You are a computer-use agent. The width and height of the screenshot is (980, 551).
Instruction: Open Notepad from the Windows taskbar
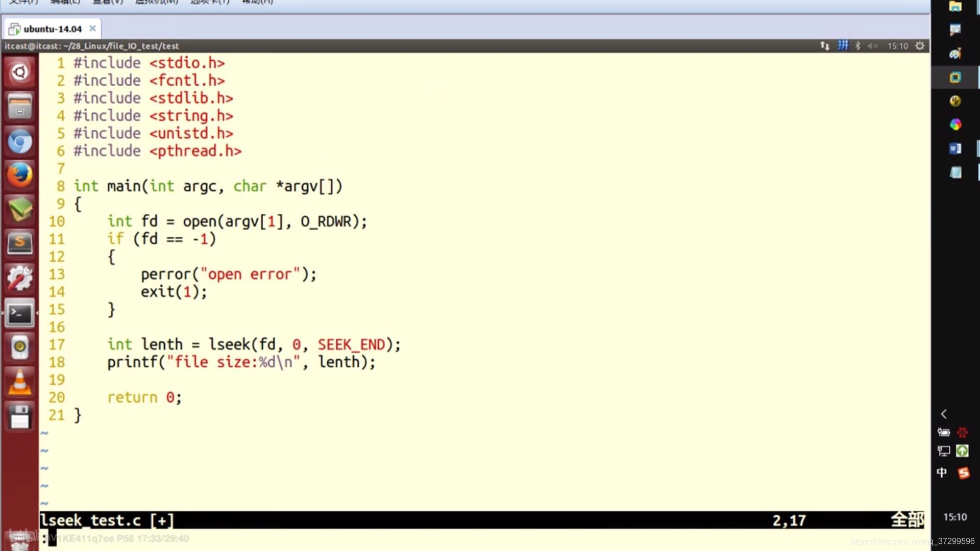(x=955, y=172)
